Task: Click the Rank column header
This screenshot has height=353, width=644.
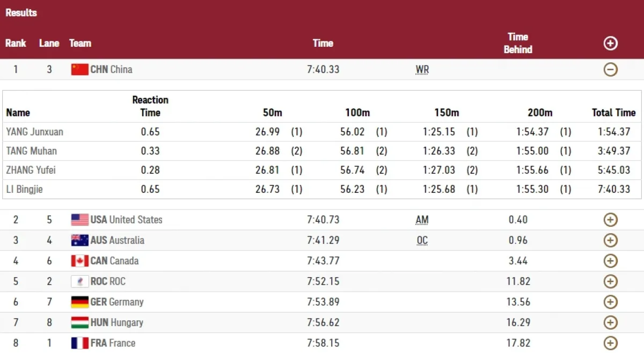Action: click(16, 43)
